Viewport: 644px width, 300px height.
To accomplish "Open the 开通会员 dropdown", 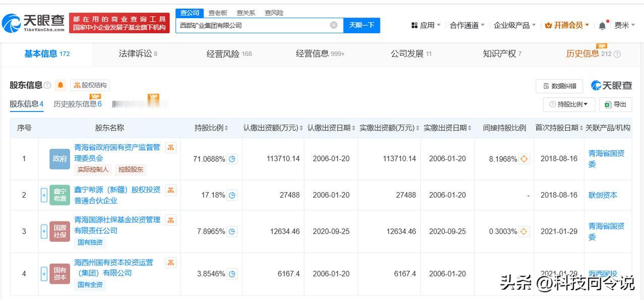I will pos(567,25).
